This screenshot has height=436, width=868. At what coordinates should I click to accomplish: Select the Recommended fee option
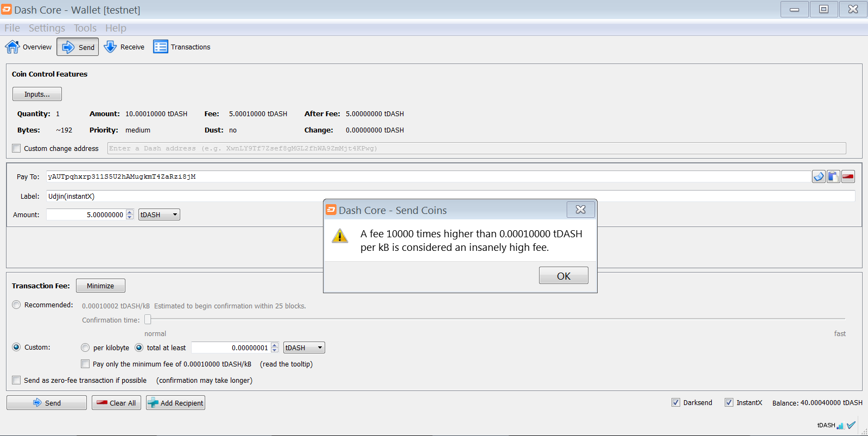(x=16, y=305)
